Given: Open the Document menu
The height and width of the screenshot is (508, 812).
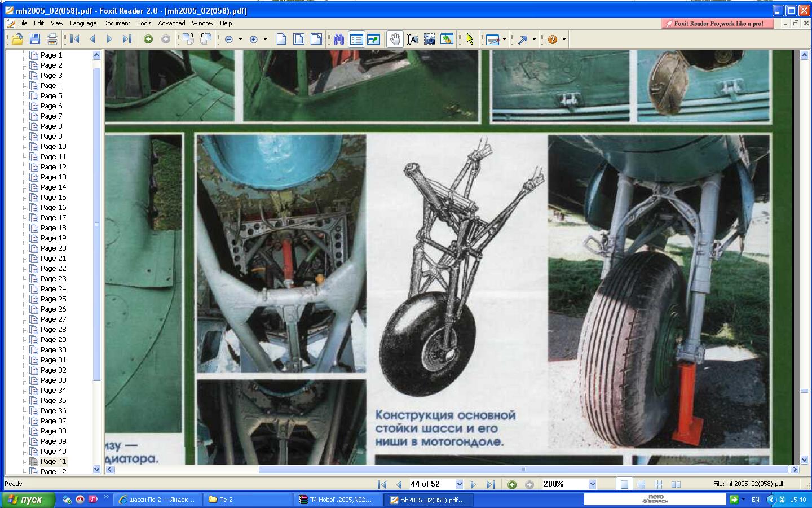Looking at the screenshot, I should coord(116,23).
